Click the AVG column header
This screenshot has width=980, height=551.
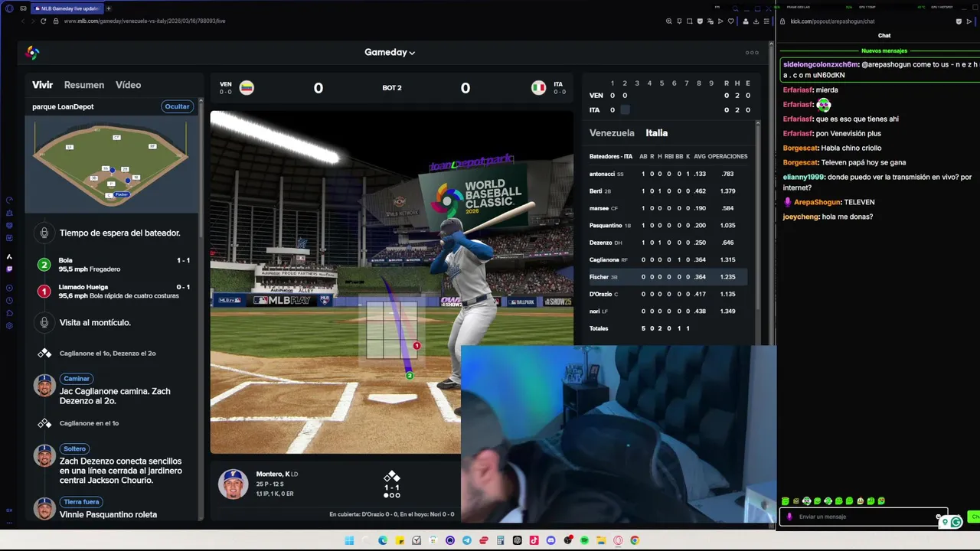pyautogui.click(x=700, y=156)
